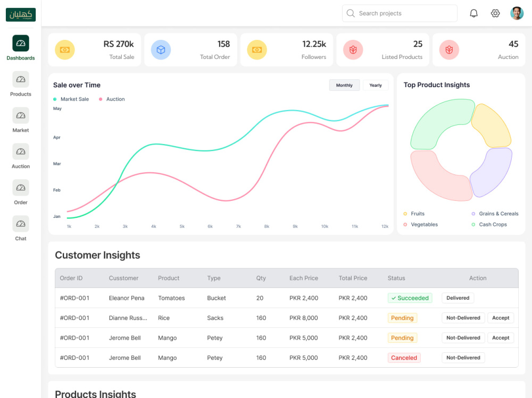532x398 pixels.
Task: Click the Top Product Insights title
Action: point(437,84)
